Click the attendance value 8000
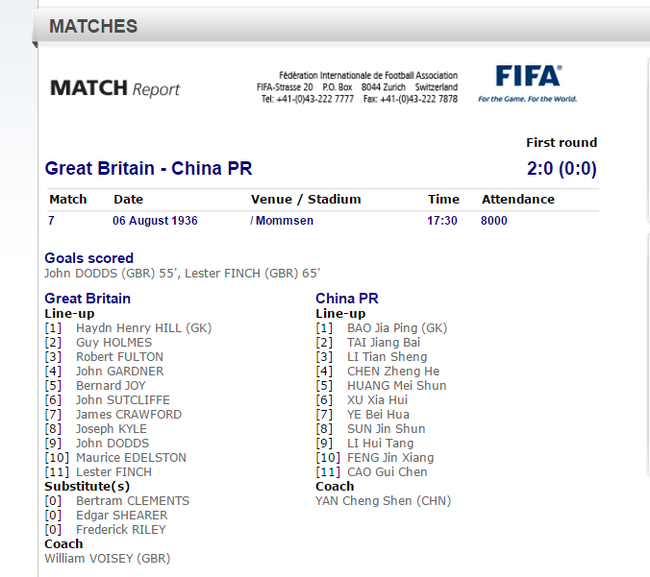The image size is (650, 577). [494, 220]
